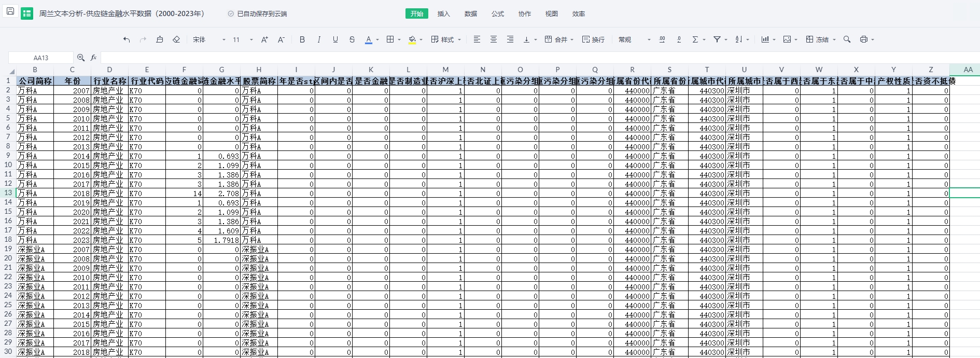Screen dimensions: 980x358
Task: Switch to the 公式 tab
Action: click(498, 14)
